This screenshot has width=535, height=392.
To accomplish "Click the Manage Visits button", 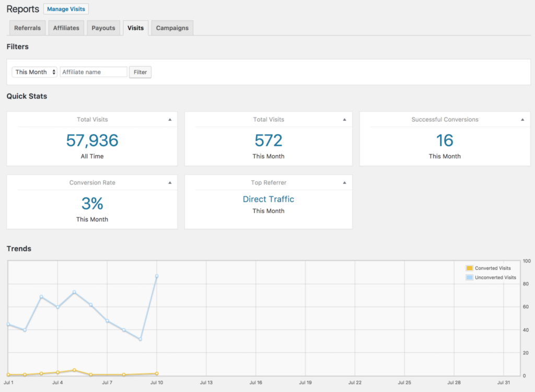I will [66, 9].
